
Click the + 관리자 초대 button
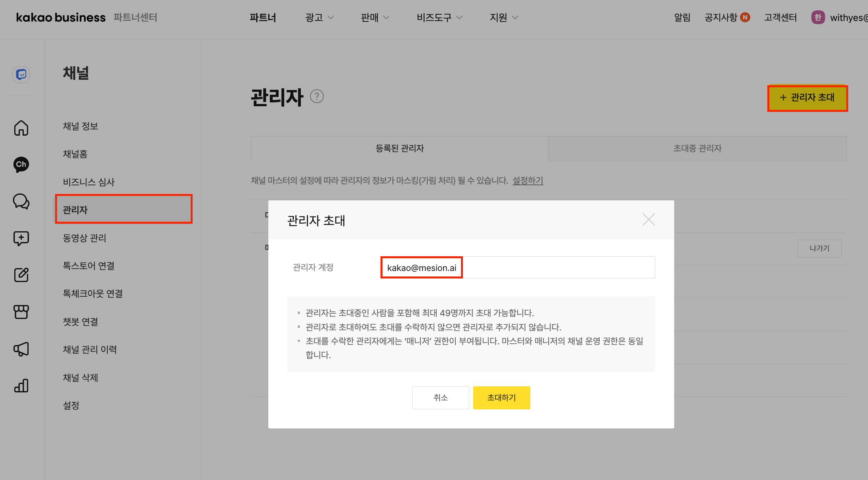[807, 98]
